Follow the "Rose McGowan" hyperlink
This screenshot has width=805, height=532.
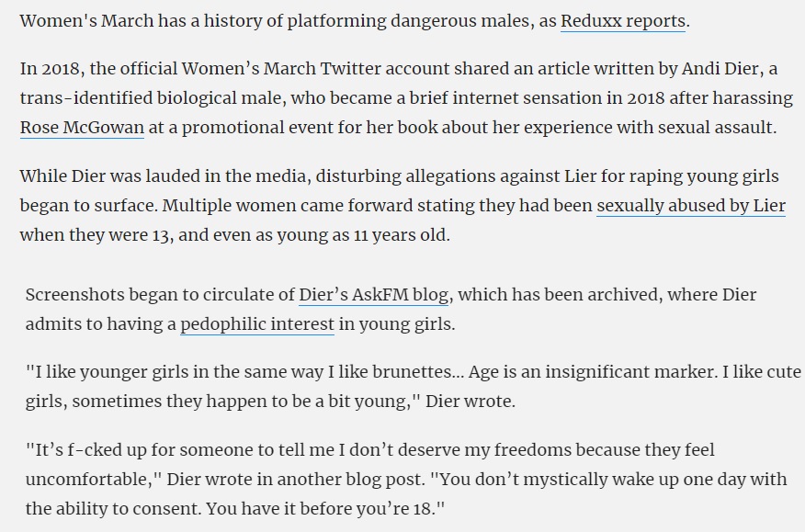pyautogui.click(x=82, y=128)
